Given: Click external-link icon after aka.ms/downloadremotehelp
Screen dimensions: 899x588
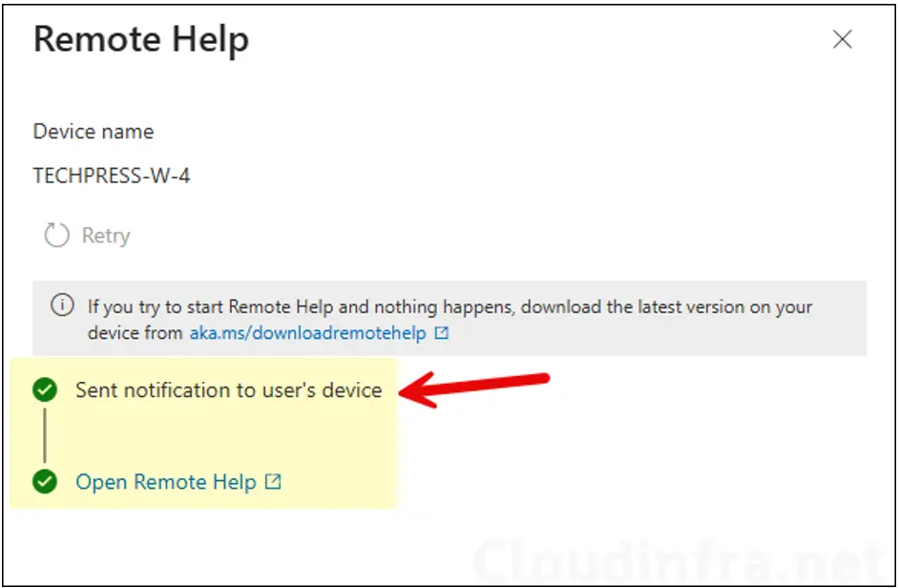Looking at the screenshot, I should 442,333.
